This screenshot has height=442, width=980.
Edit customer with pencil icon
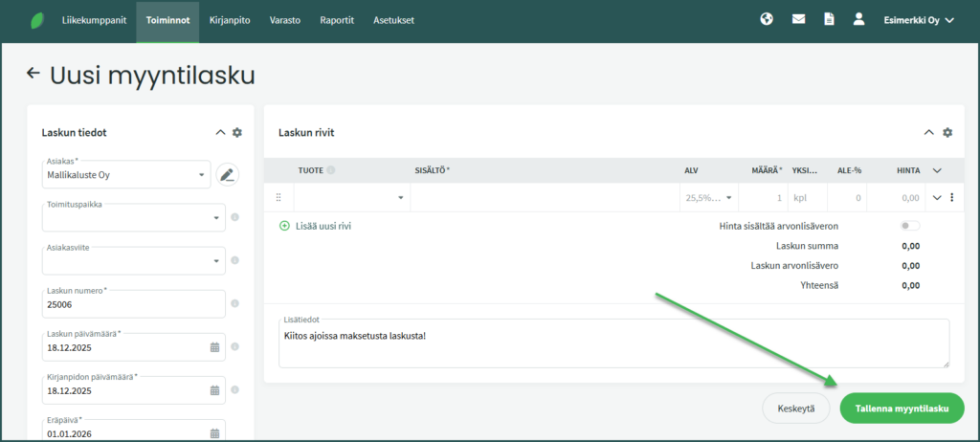(227, 174)
